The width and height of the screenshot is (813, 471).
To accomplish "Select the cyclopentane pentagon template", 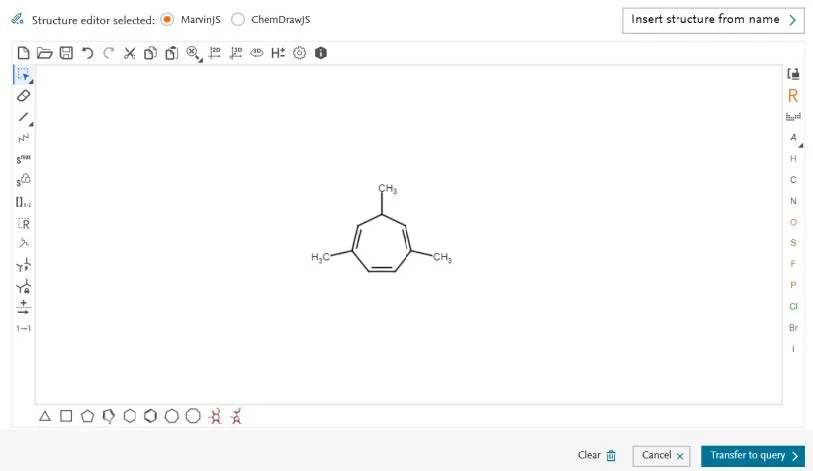I will pyautogui.click(x=87, y=416).
